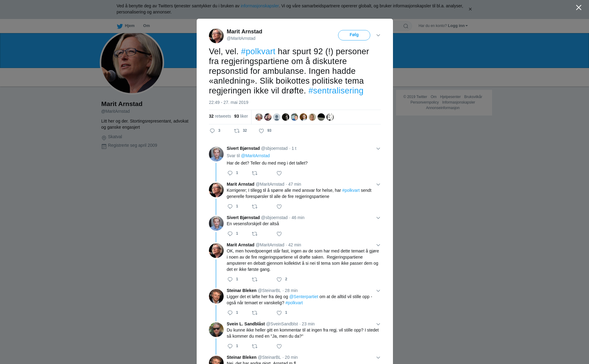589x364 pixels.
Task: Retweet Steinar Bleken's 28 min reply
Action: tap(255, 313)
